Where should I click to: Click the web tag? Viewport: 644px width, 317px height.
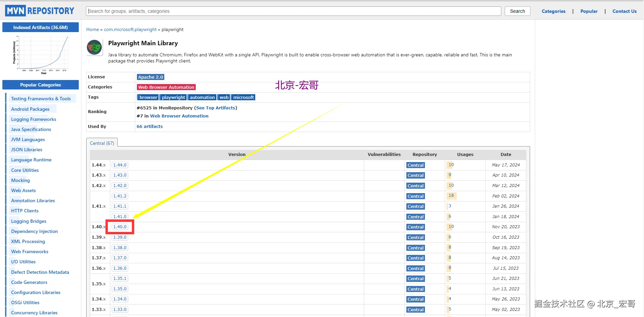(224, 97)
